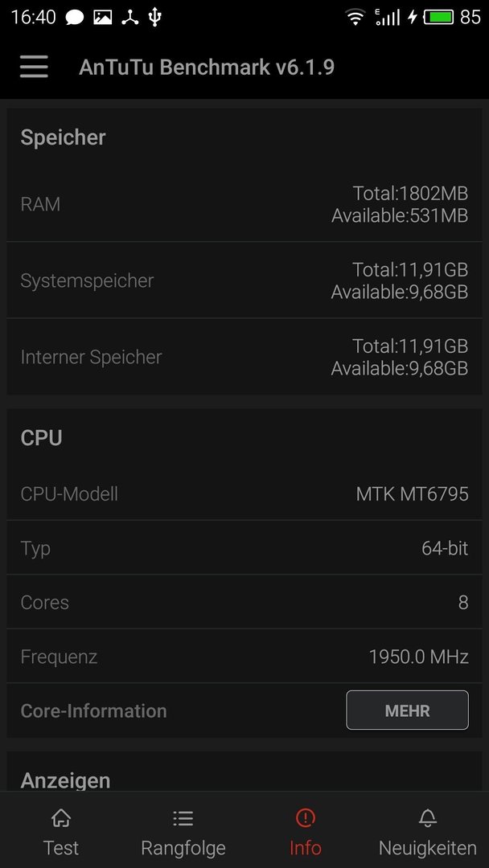Tap the Neuigkeiten bell icon
This screenshot has height=868, width=489.
[428, 817]
